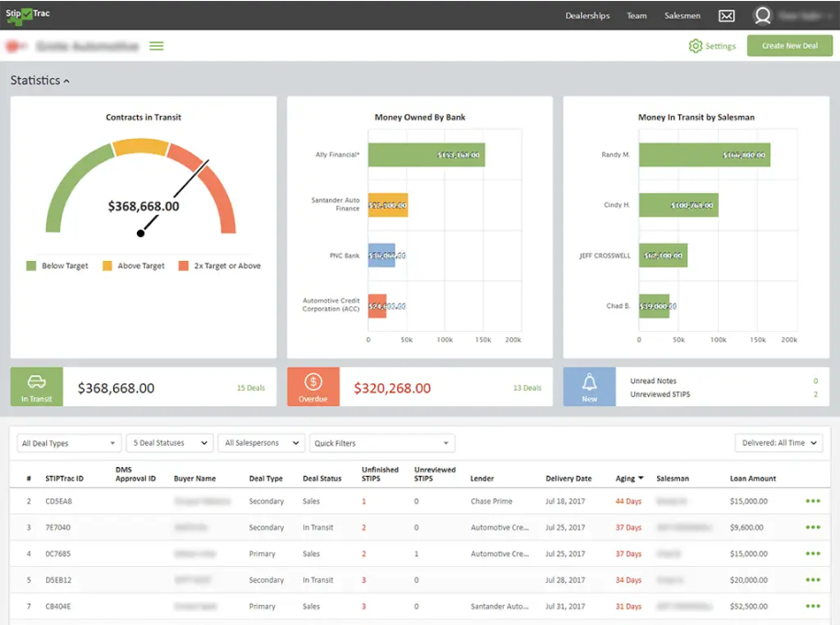Select STIPTrac ID CB404E
Viewport: 840px width, 625px height.
(x=58, y=607)
